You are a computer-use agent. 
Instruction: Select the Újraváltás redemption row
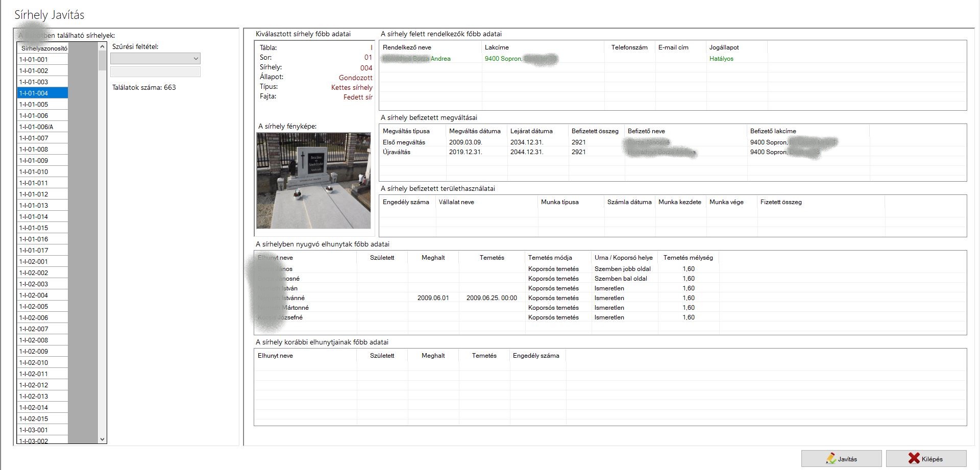coord(397,152)
